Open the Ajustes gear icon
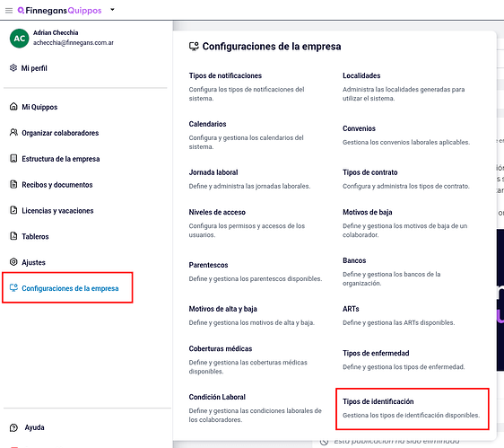The height and width of the screenshot is (448, 504). coord(13,262)
